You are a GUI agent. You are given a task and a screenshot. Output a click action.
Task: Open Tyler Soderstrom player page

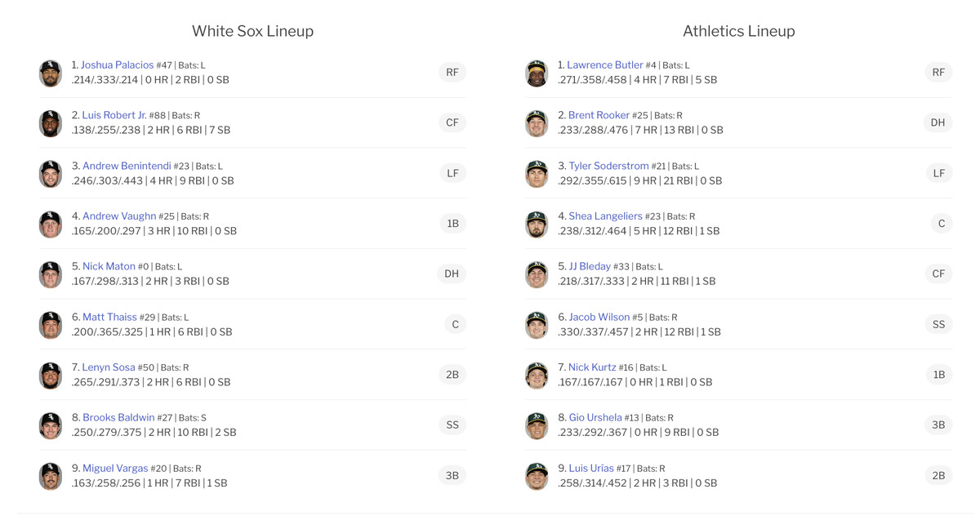pos(608,166)
